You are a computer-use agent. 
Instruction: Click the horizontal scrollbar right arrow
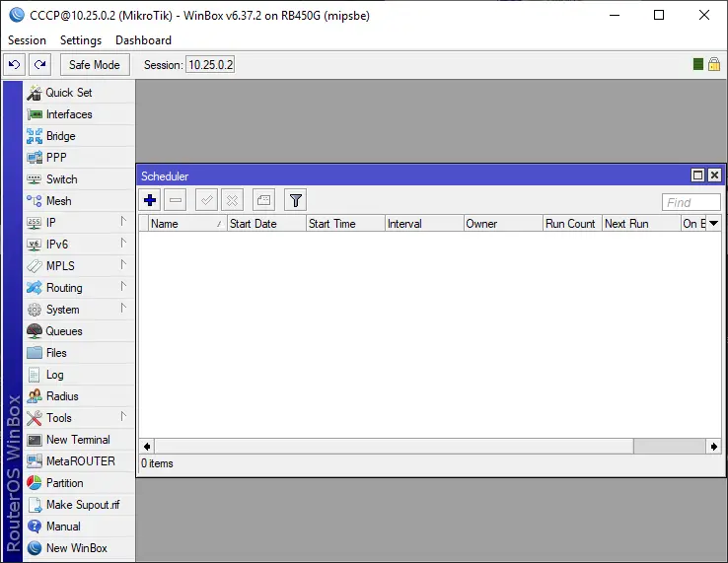click(x=713, y=447)
